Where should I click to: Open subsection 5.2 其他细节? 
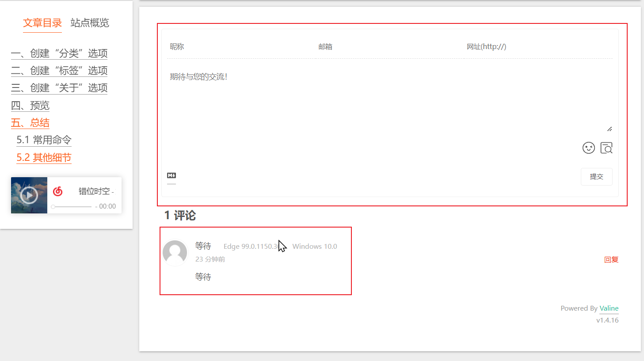tap(44, 157)
